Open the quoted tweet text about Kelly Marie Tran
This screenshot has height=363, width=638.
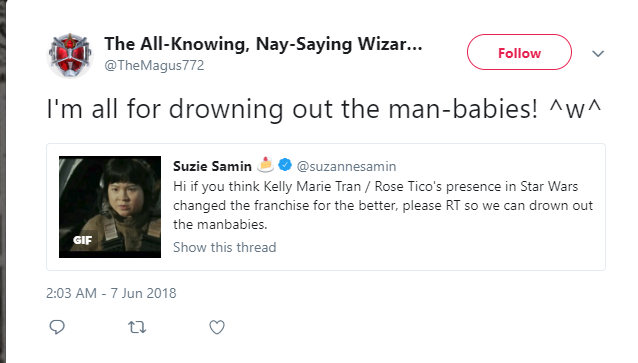pos(383,206)
